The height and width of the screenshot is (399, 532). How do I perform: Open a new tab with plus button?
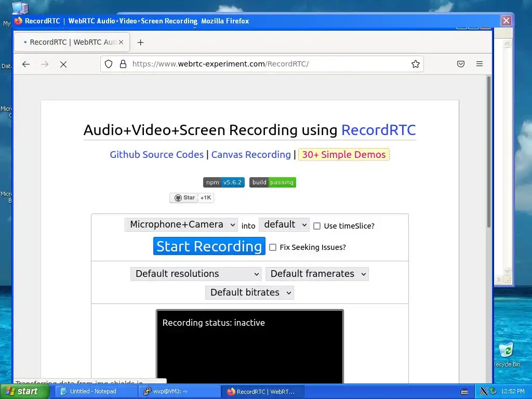(x=140, y=43)
